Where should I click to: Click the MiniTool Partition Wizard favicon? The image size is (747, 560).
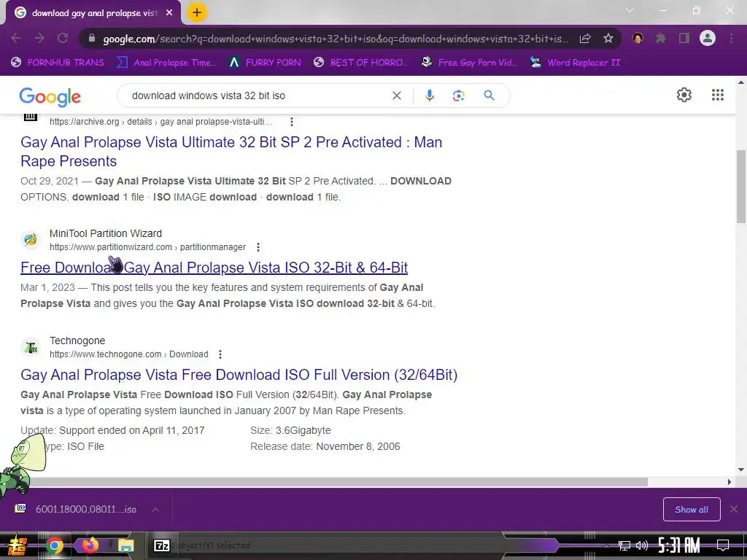[31, 239]
